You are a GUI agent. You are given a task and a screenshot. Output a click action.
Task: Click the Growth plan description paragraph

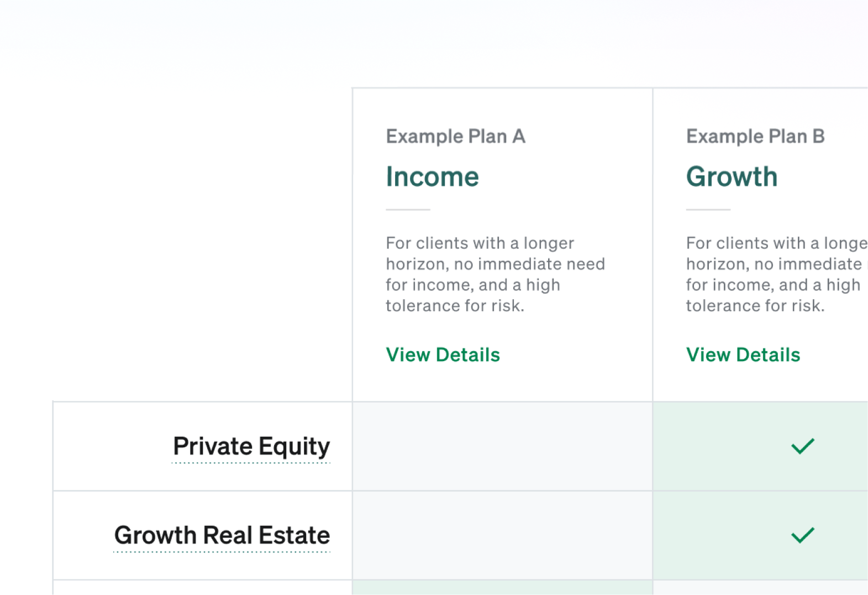[777, 274]
